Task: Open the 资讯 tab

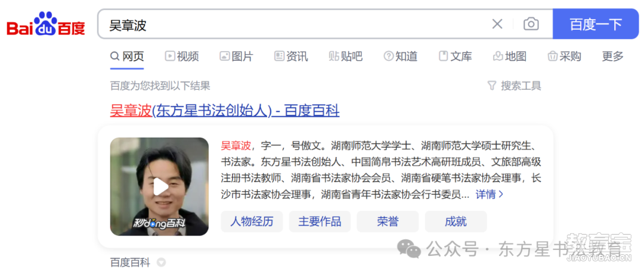Action: (291, 56)
